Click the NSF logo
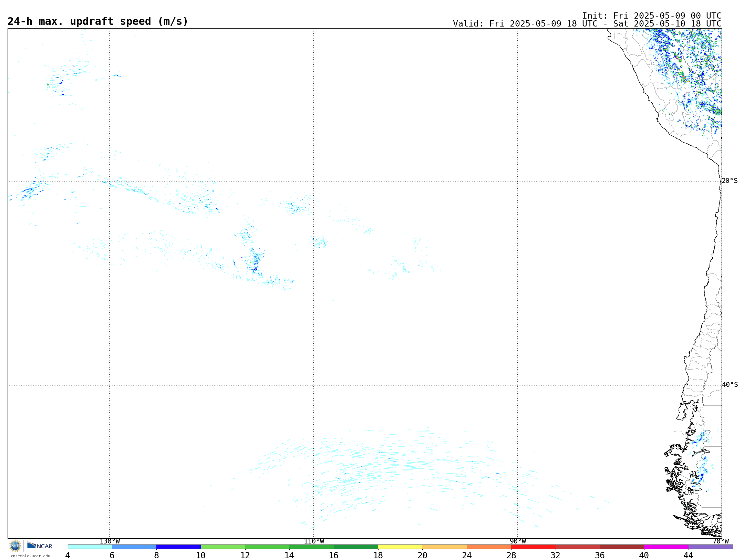This screenshot has width=744, height=560. (15, 546)
